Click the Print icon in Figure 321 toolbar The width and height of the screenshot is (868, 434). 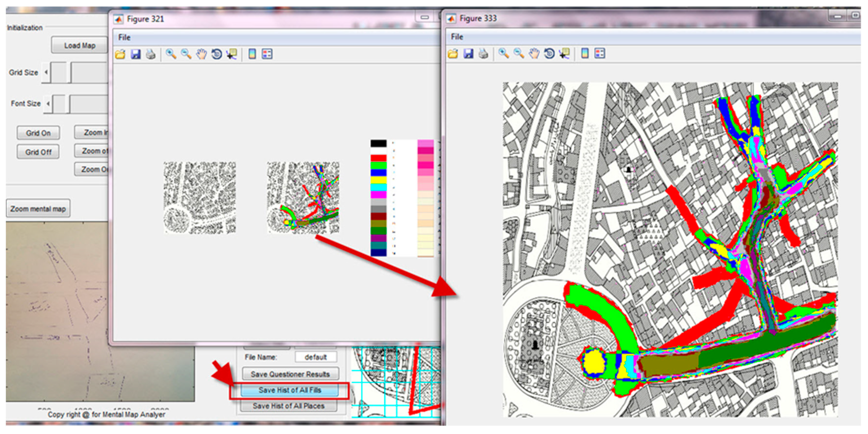point(151,54)
